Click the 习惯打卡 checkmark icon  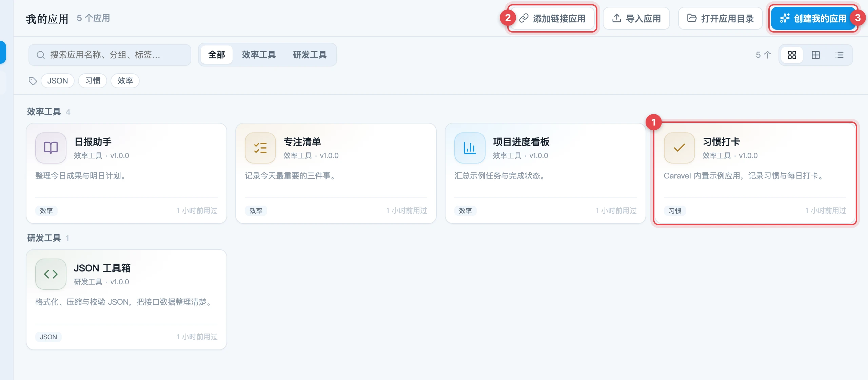point(679,148)
